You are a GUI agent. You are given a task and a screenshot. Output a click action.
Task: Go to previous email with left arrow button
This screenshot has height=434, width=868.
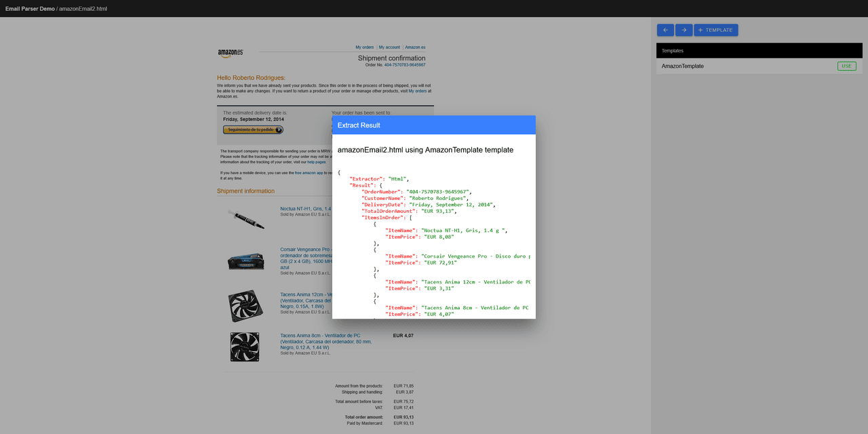coord(665,30)
